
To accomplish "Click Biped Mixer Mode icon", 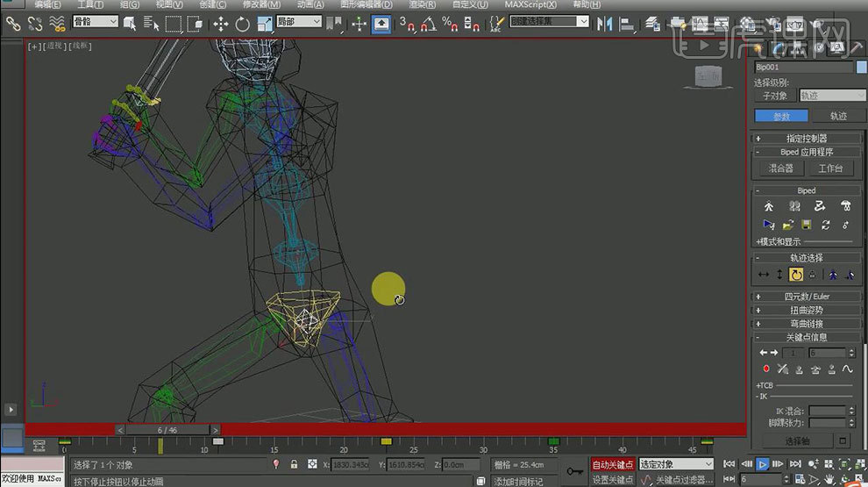I will [x=845, y=206].
